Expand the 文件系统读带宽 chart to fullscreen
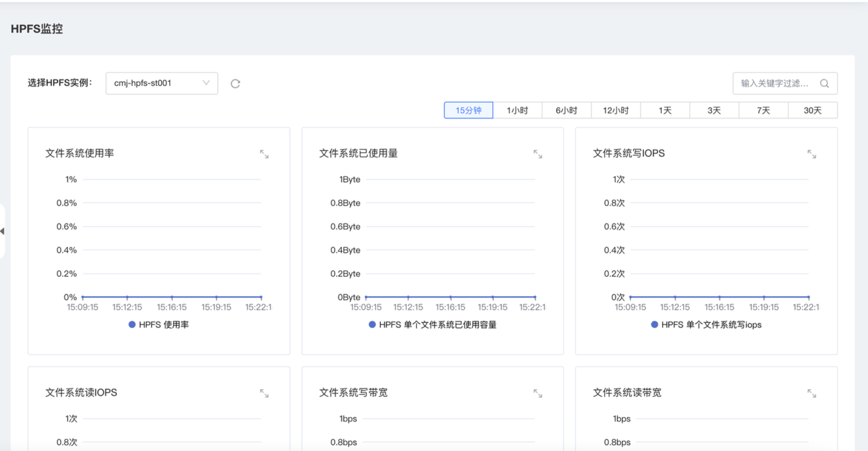This screenshot has width=868, height=451. 812,393
